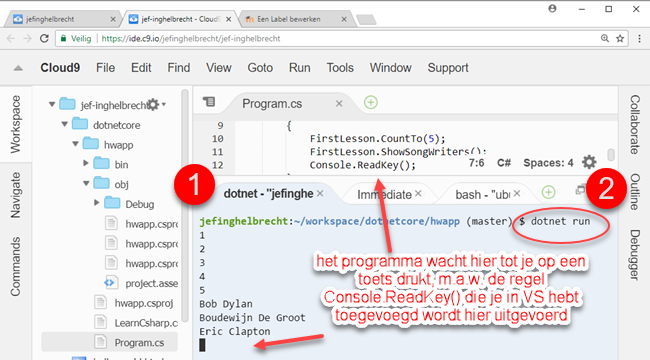Open the Run menu

tap(299, 68)
